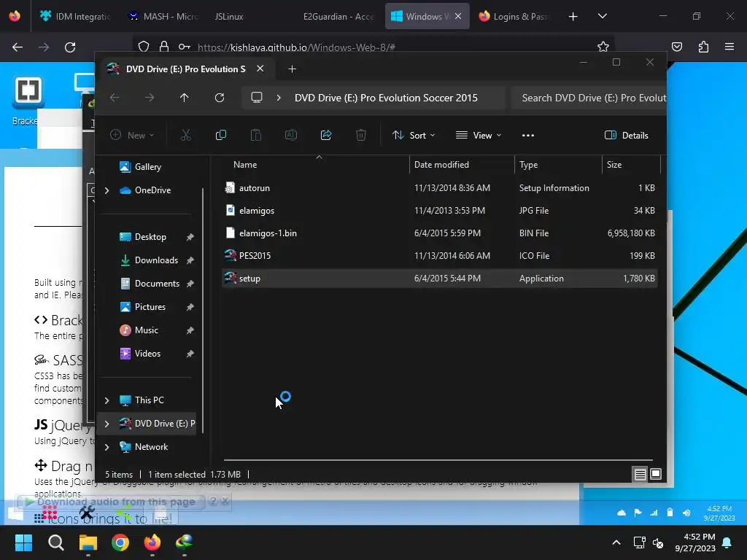
Task: Open Firefox hamburger application menu
Action: pyautogui.click(x=729, y=47)
